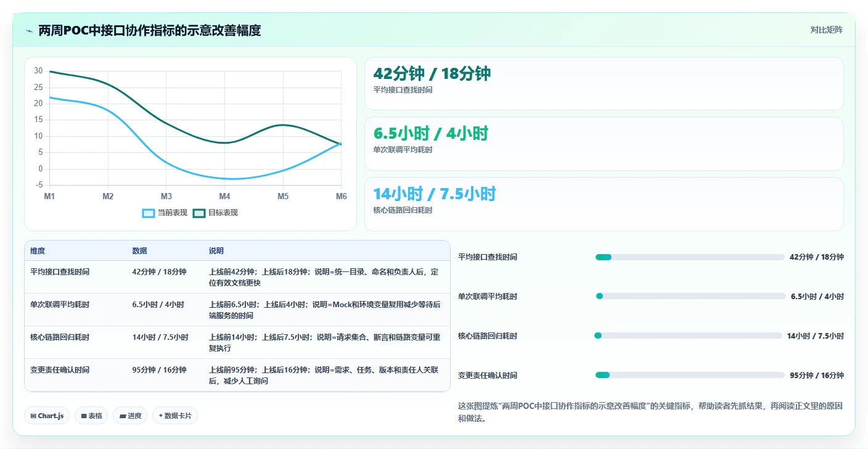
Task: Click the M4 axis label on chart
Action: (x=224, y=196)
